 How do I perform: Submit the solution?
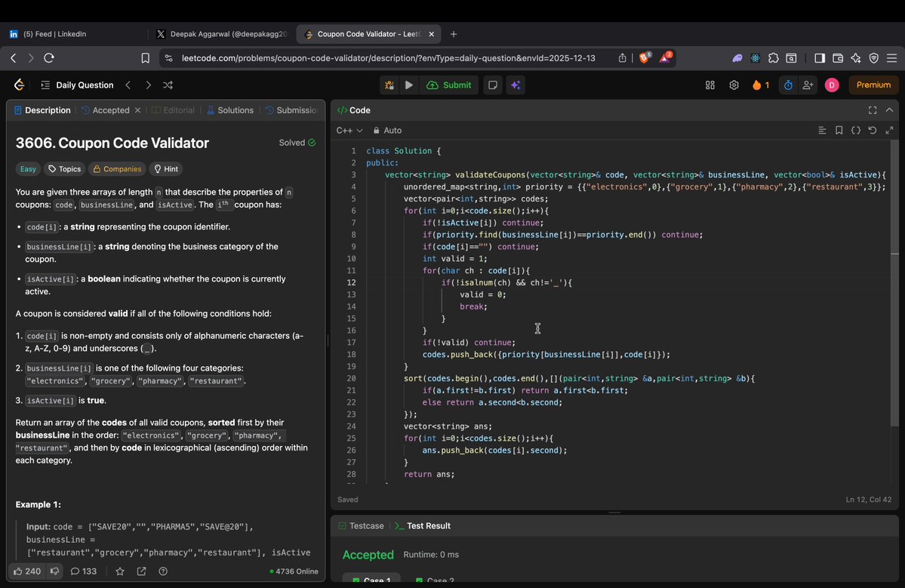[449, 85]
